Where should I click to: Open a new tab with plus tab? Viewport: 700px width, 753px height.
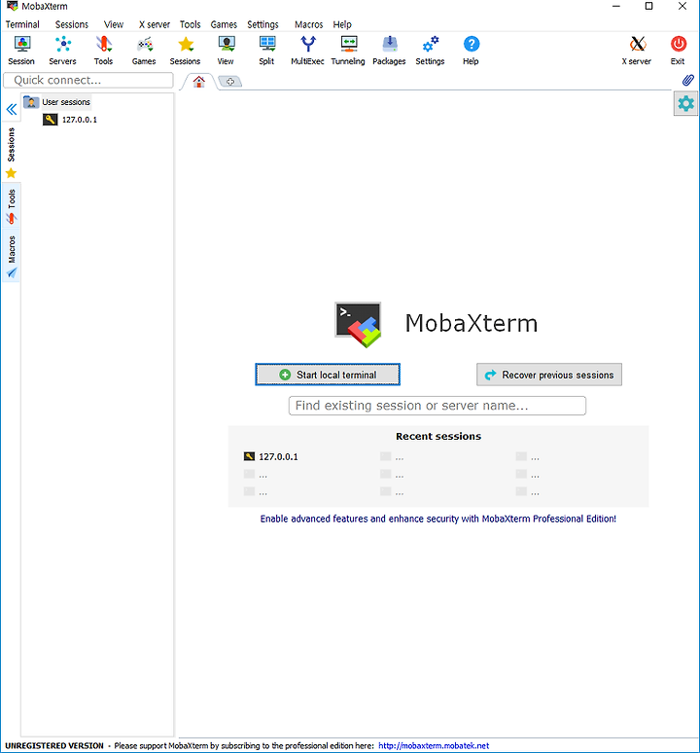click(229, 82)
